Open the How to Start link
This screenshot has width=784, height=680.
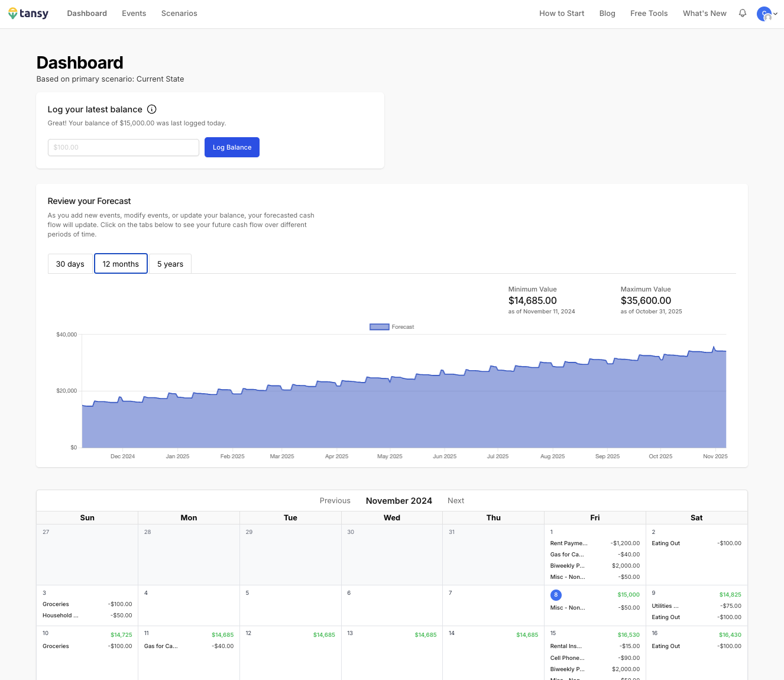click(561, 14)
